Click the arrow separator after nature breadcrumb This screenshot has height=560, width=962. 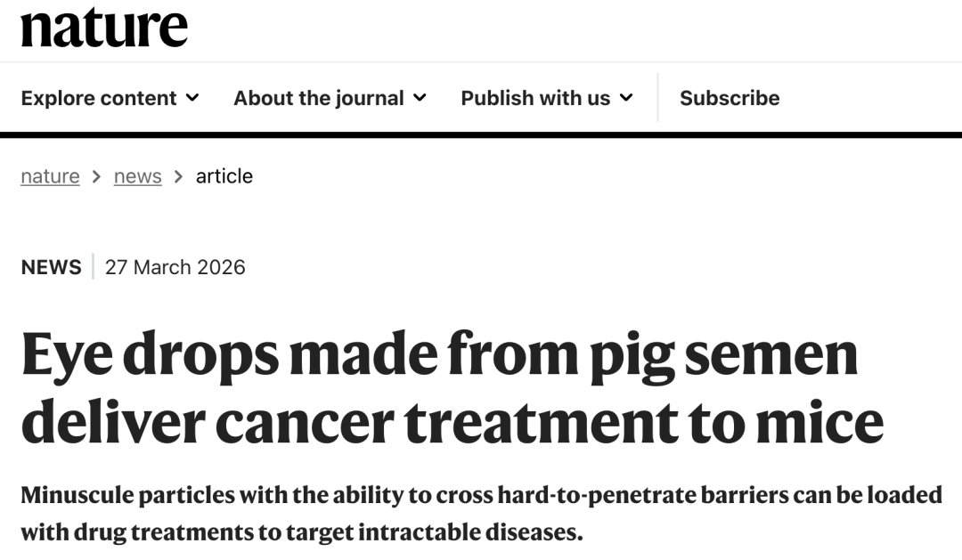point(96,176)
